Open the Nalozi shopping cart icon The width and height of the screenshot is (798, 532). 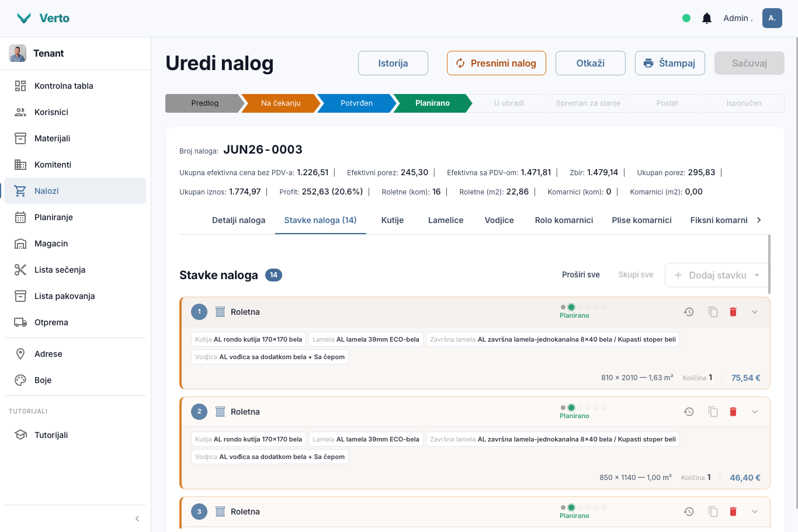click(x=20, y=191)
